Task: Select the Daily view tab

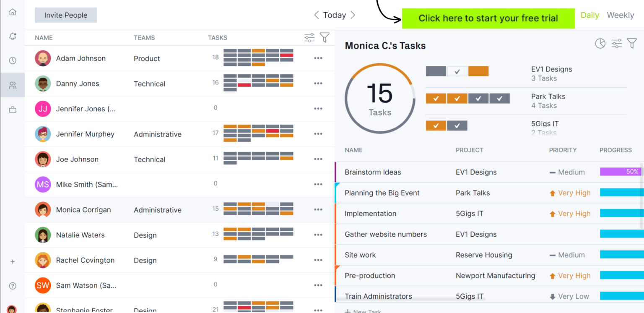Action: (x=589, y=15)
